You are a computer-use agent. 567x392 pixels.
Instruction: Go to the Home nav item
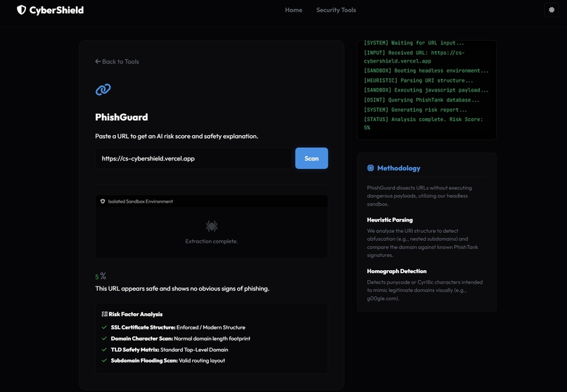(293, 10)
